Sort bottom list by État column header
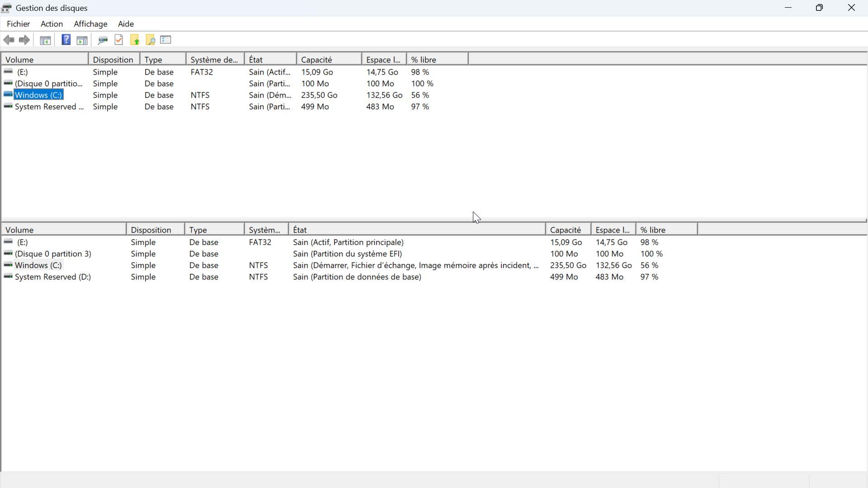Image resolution: width=868 pixels, height=488 pixels. (416, 230)
